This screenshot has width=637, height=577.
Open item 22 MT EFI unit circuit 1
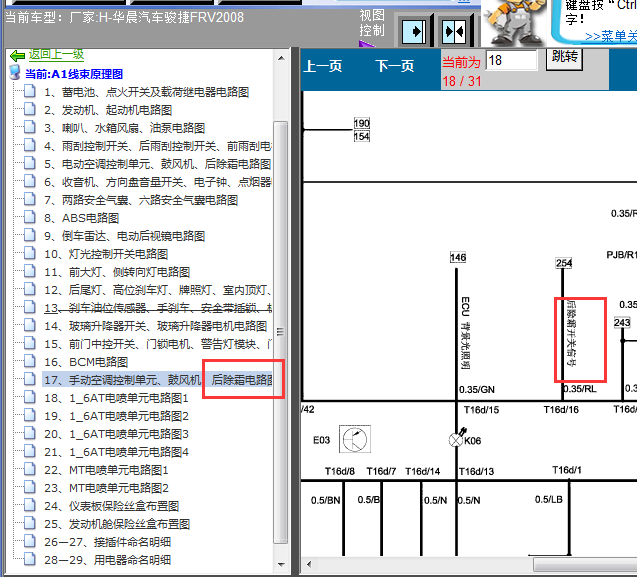[x=106, y=470]
